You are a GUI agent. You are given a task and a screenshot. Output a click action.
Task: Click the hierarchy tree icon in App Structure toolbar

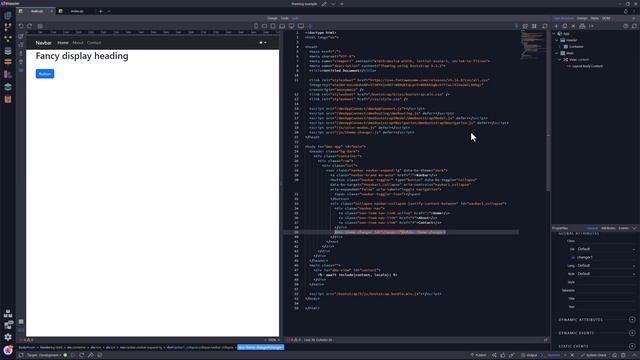[x=582, y=26]
